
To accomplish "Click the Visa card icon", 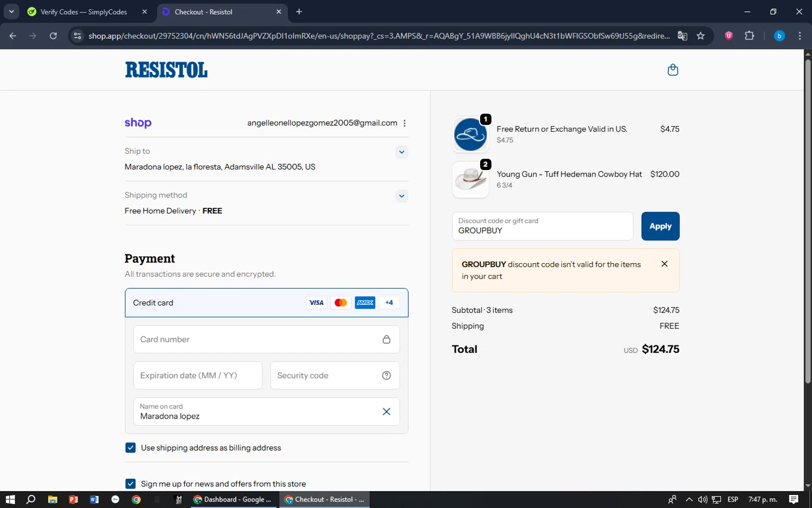I will 316,303.
